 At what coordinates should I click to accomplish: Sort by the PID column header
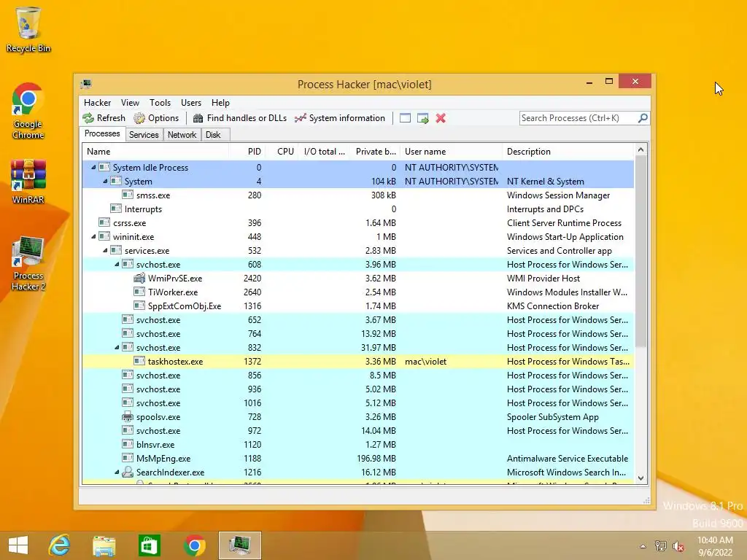(x=248, y=152)
